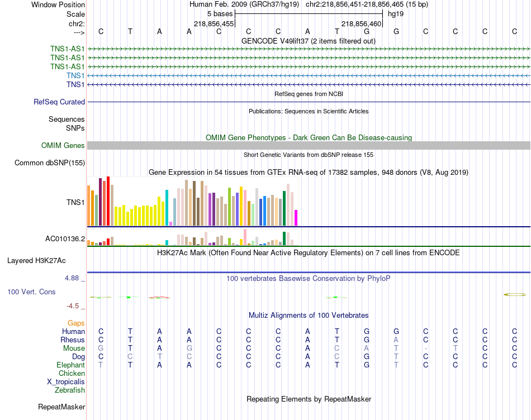
Task: Click the hg19 label beside scale bar
Action: (x=396, y=14)
